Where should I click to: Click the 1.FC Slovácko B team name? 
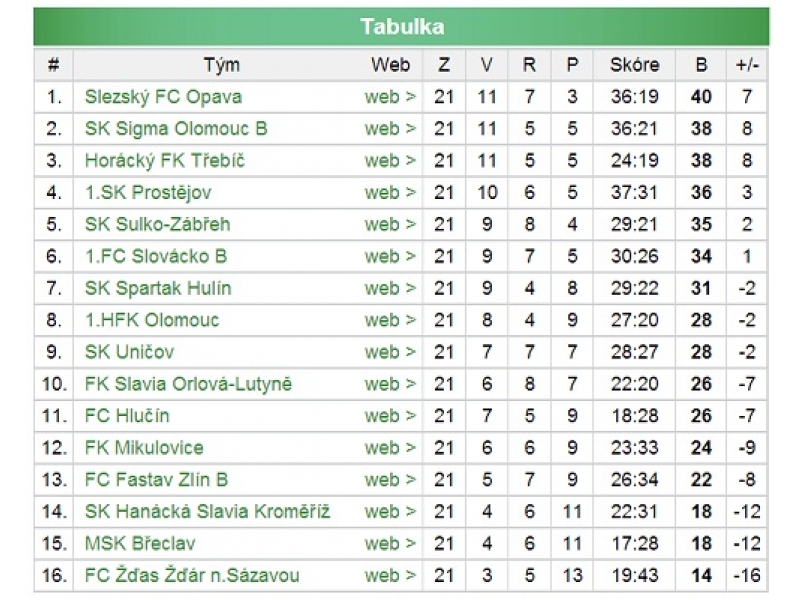point(156,257)
